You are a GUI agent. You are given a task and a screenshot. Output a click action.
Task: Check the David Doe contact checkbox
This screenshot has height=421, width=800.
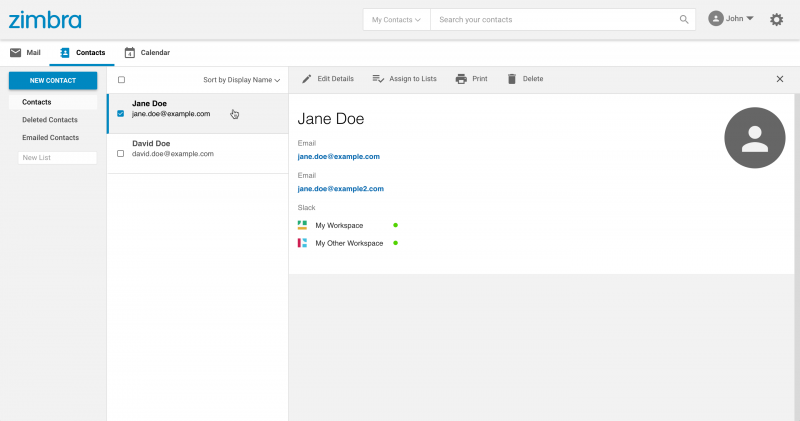tap(120, 153)
